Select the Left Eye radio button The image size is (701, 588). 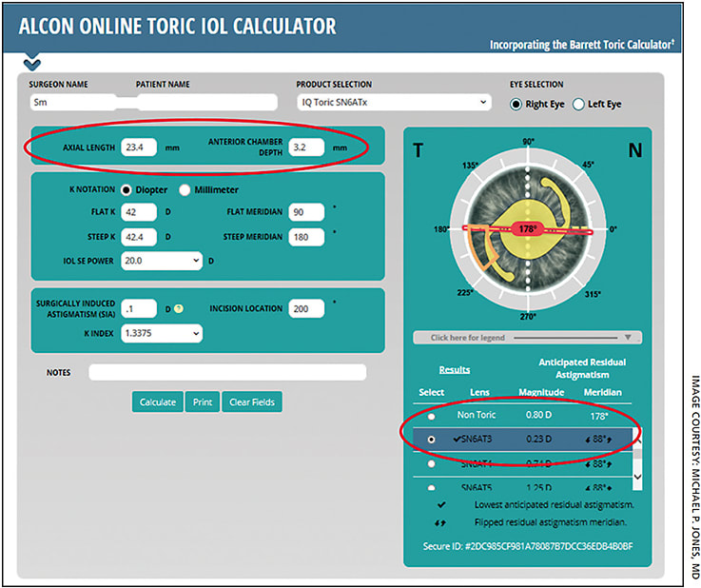pos(578,105)
